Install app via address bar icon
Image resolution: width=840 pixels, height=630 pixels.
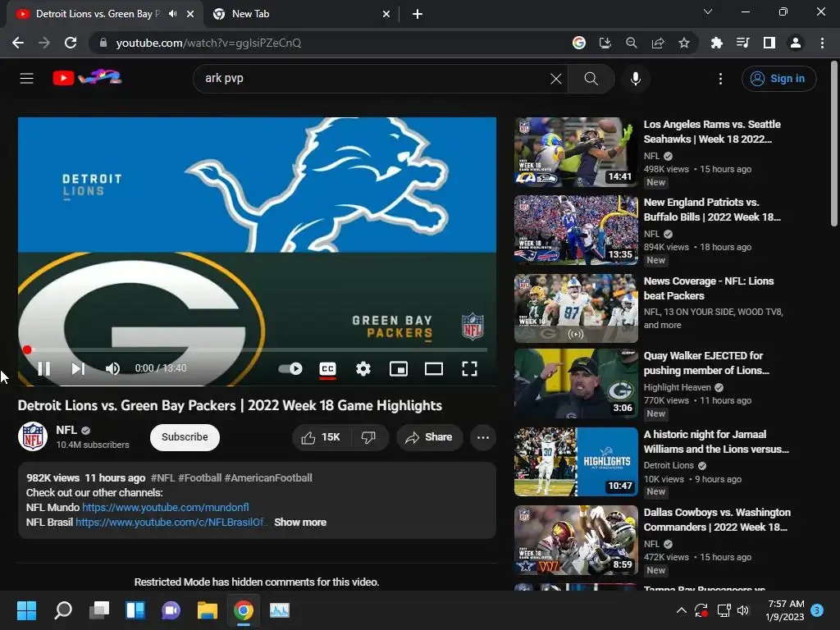[x=605, y=43]
